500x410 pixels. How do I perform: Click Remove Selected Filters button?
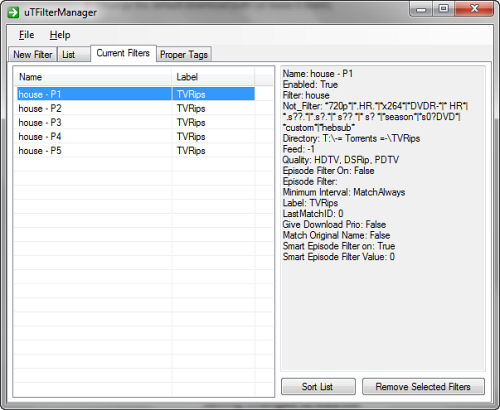click(423, 387)
